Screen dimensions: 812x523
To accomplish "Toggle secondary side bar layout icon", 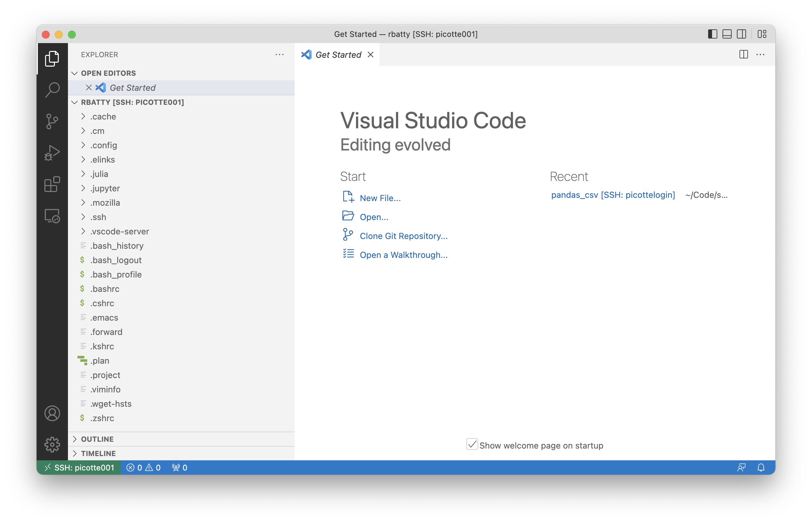I will [741, 34].
